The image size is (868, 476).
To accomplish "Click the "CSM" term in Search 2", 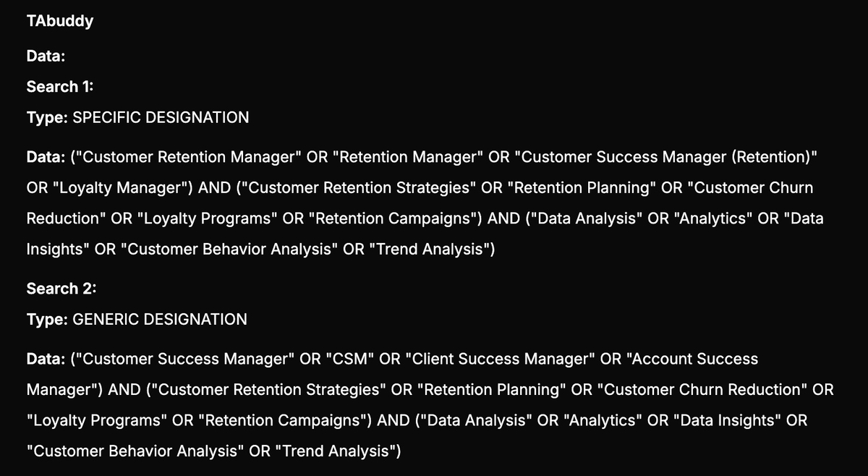I will (349, 360).
